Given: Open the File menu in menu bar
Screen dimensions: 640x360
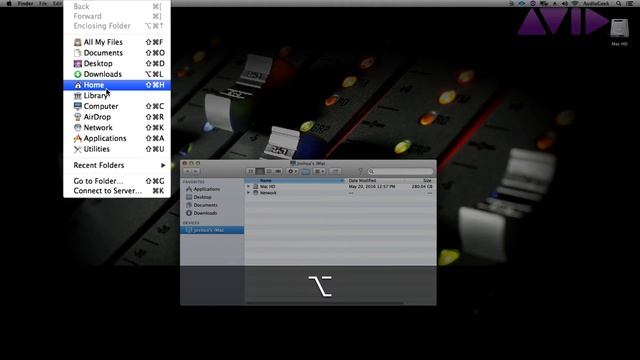Looking at the screenshot, I should [43, 3].
